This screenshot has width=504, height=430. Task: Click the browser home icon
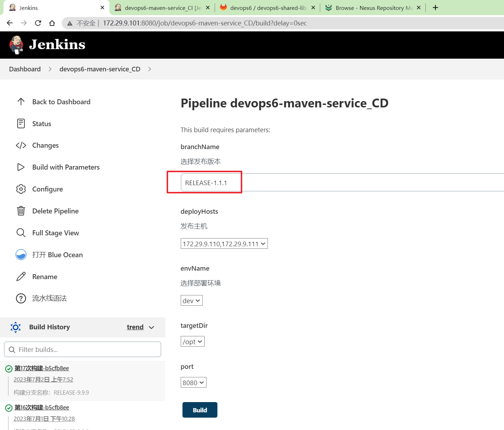(x=52, y=23)
